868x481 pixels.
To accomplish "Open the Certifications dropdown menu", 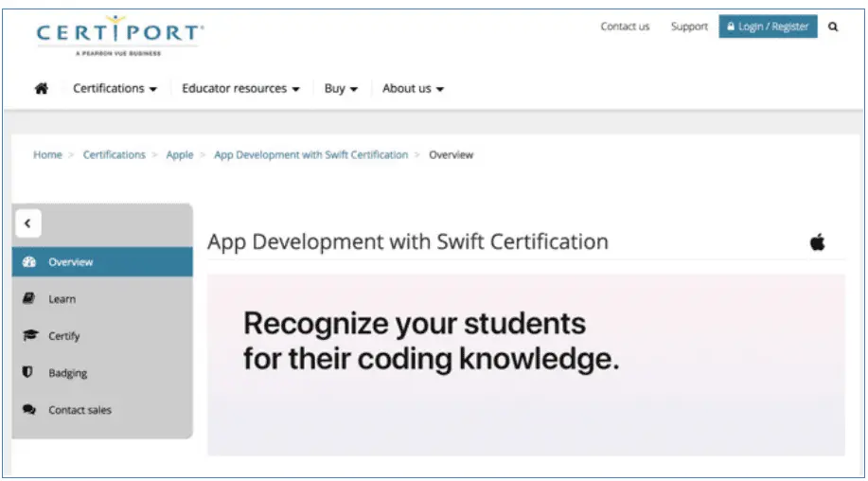I will 115,89.
